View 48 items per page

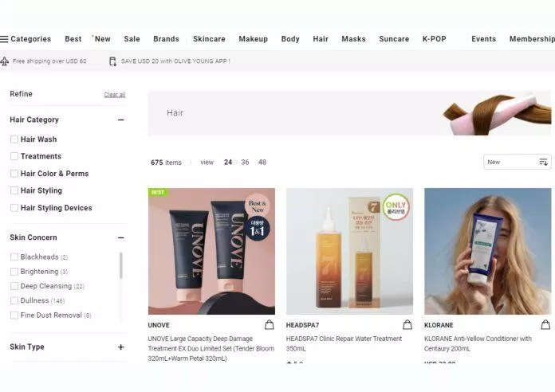tap(262, 162)
